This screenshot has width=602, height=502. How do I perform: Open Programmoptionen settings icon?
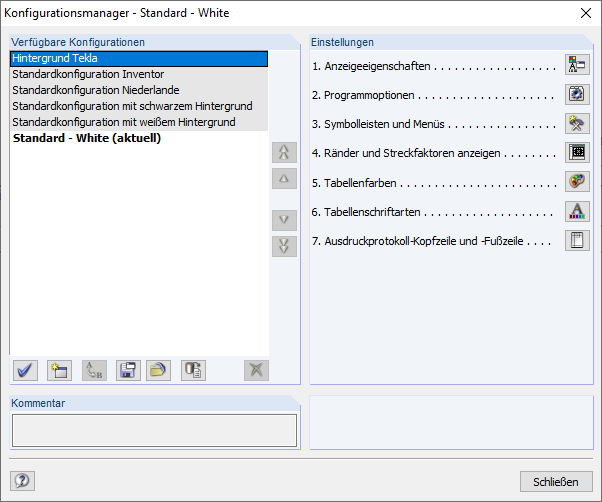click(577, 94)
